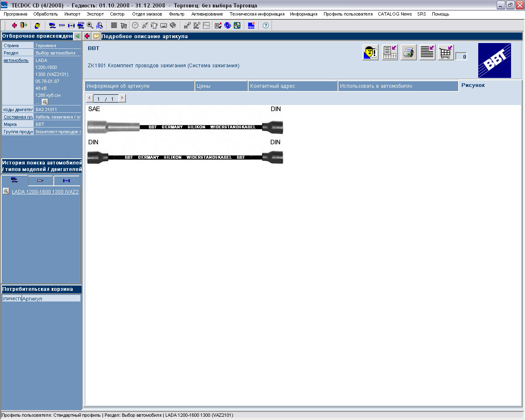
Task: Click the BBT brand logo
Action: point(495,61)
